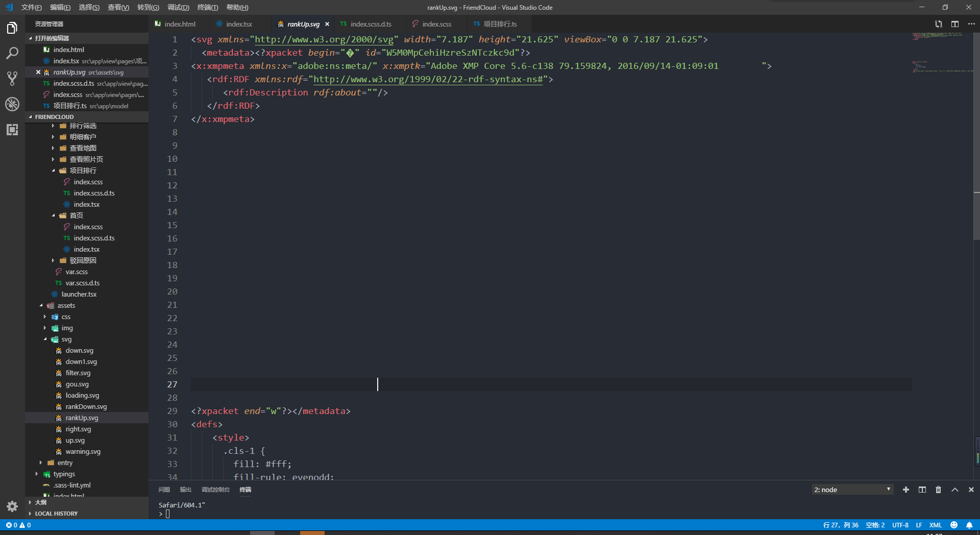The width and height of the screenshot is (980, 535).
Task: Open notifications bell in status bar
Action: 969,525
